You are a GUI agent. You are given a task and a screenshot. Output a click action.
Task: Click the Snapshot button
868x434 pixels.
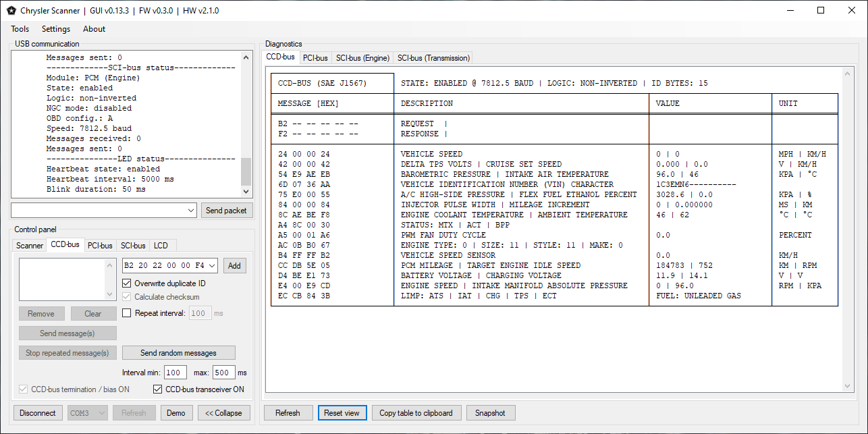coord(490,413)
